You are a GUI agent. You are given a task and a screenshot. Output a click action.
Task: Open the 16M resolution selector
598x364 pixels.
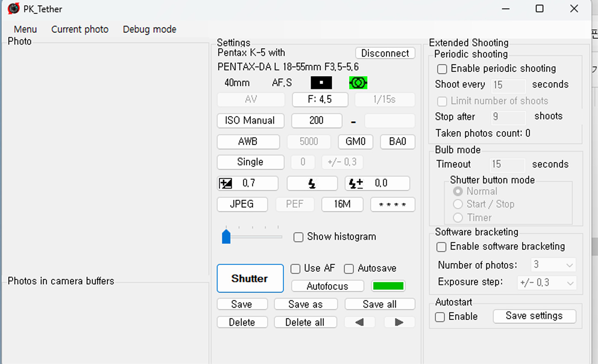tap(342, 204)
